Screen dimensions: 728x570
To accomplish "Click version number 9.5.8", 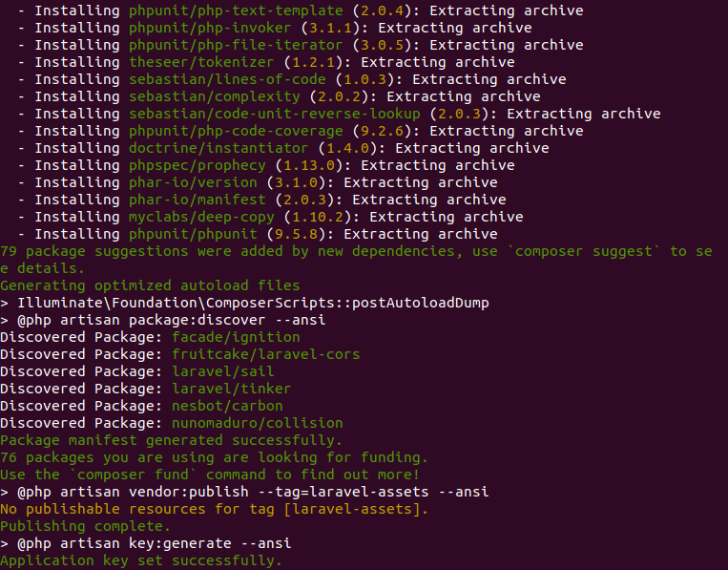I will [x=296, y=234].
